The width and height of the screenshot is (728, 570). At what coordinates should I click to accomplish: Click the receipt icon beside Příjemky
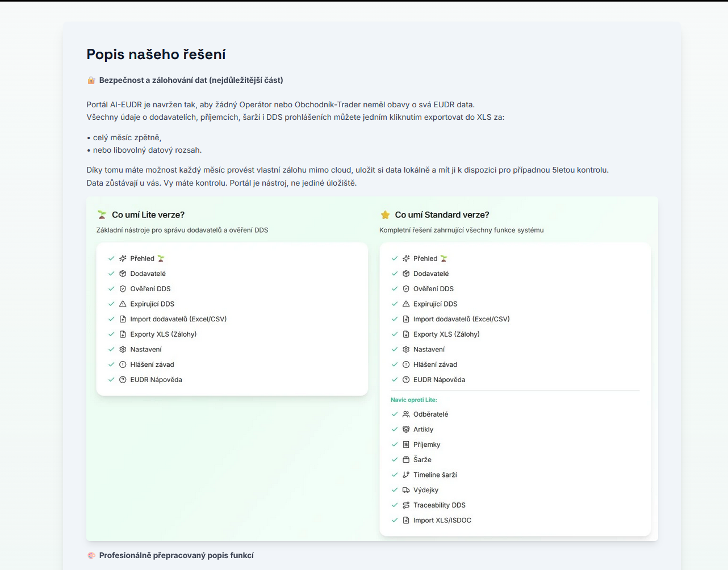[x=406, y=445]
